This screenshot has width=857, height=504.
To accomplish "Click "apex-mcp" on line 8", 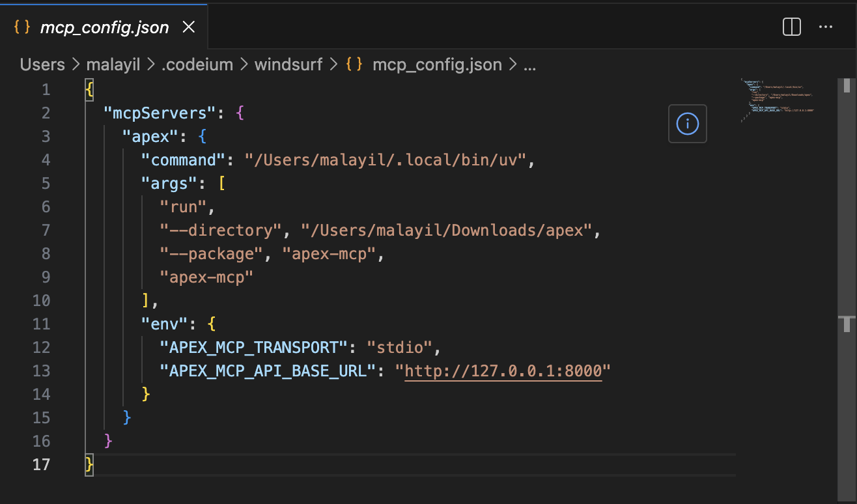I will (330, 253).
